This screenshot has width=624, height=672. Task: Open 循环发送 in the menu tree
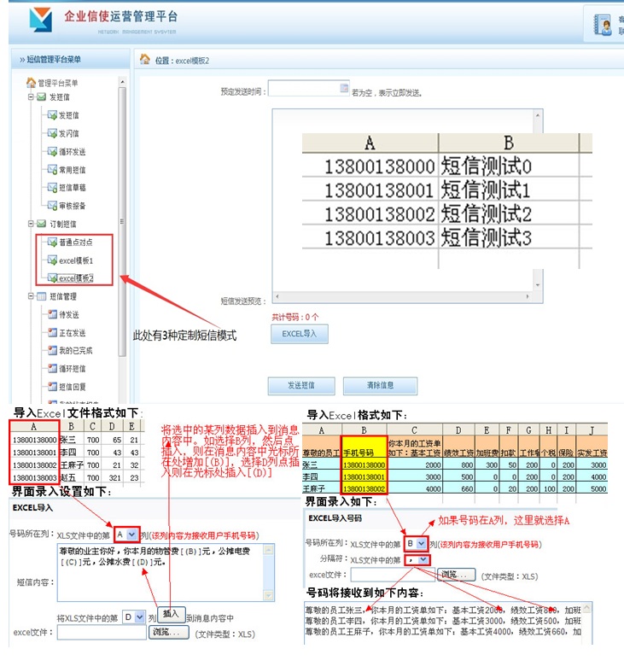pos(72,152)
